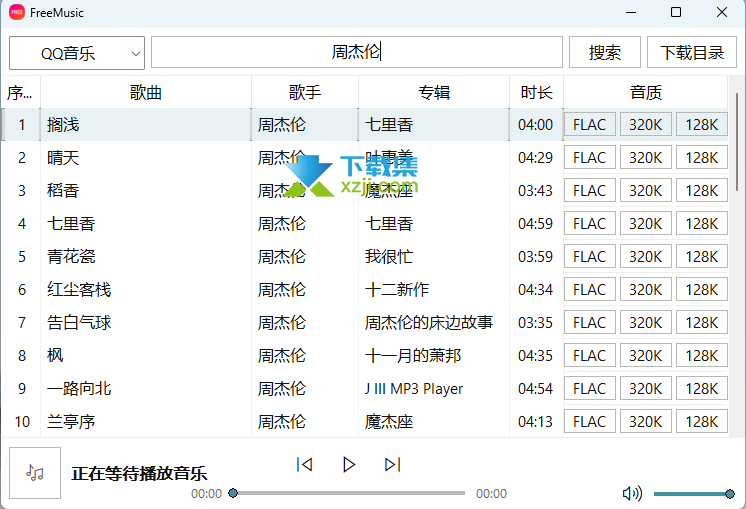Download 128K for 枫
Image resolution: width=746 pixels, height=509 pixels.
pyautogui.click(x=702, y=355)
